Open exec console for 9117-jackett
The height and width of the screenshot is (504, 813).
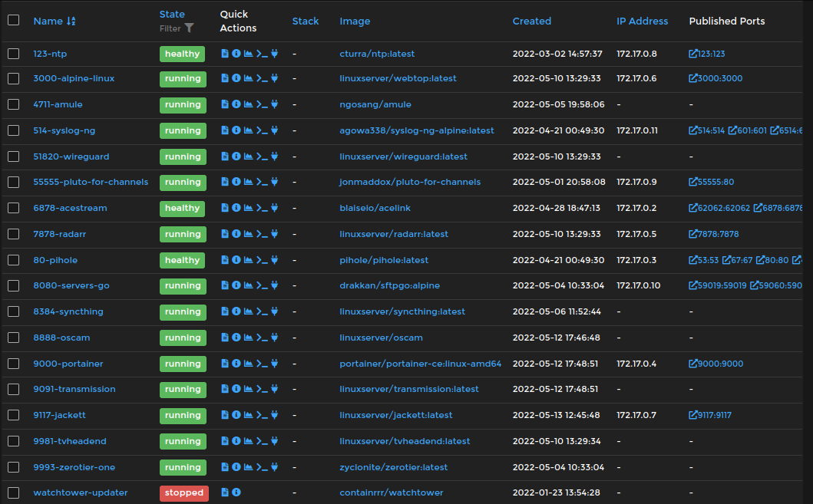pyautogui.click(x=262, y=415)
